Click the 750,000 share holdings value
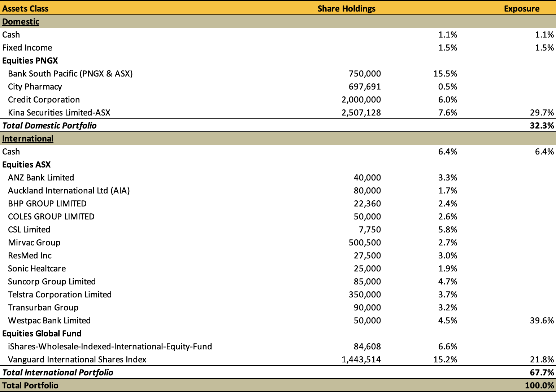The height and width of the screenshot is (392, 556). tap(365, 74)
